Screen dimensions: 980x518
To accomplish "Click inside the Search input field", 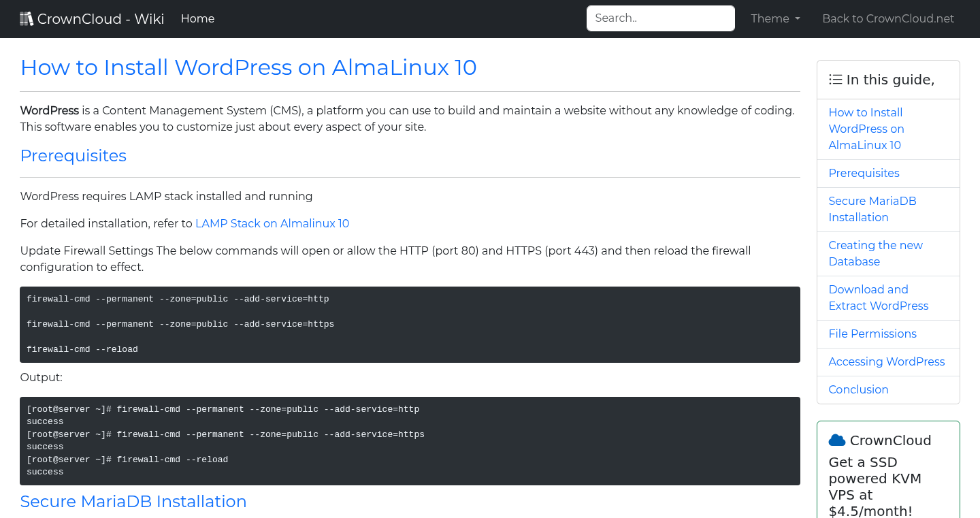I will coord(660,18).
